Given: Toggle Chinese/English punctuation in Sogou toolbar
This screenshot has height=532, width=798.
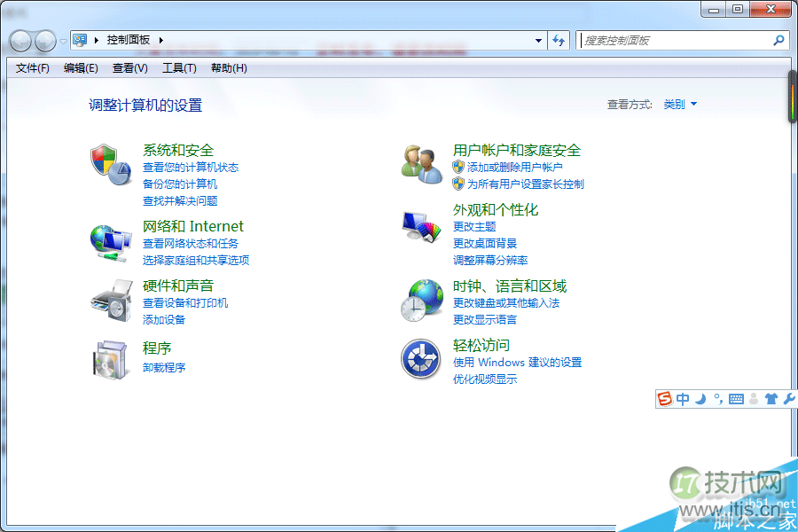Looking at the screenshot, I should click(717, 399).
